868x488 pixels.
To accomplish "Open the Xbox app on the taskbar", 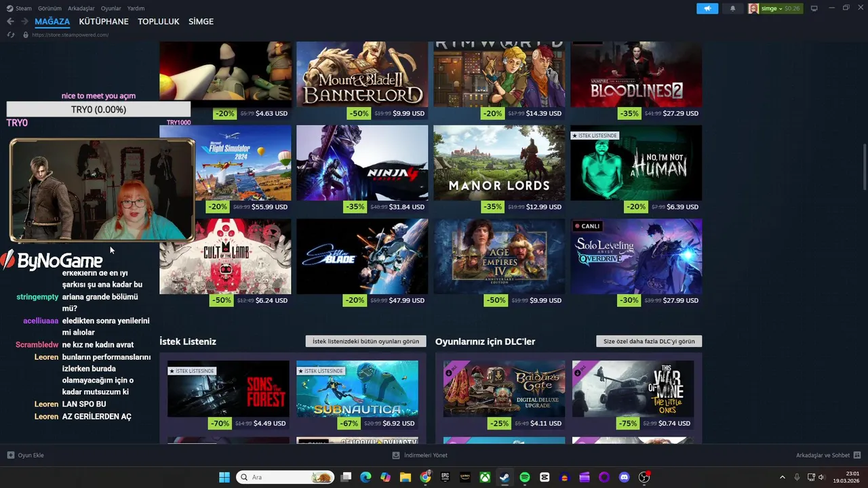I will tap(485, 477).
